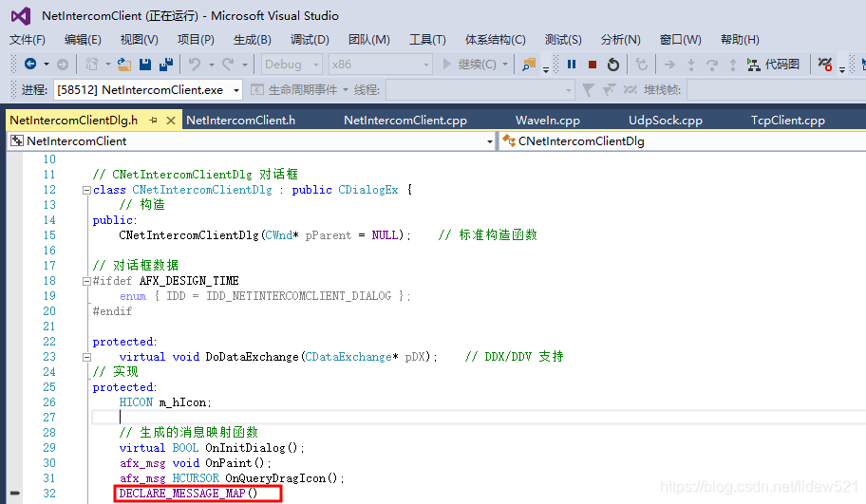
Task: Click the Navigate Backward arrow icon
Action: 30,65
